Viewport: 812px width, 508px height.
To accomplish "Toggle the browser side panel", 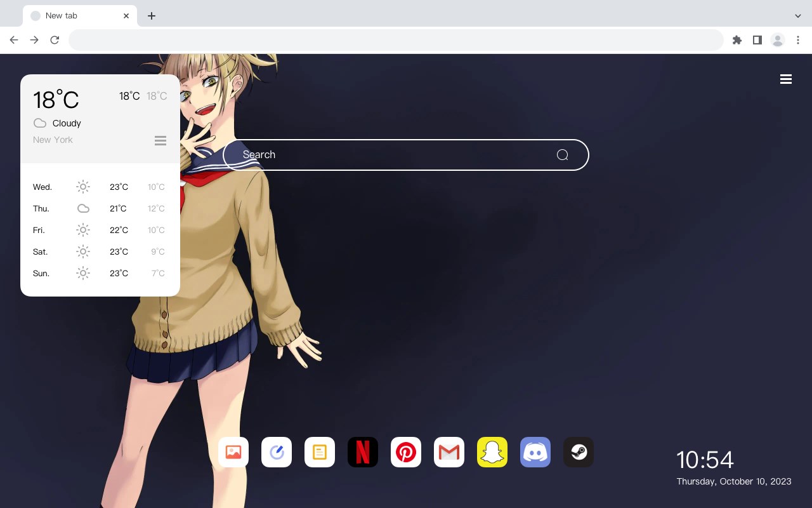I will tap(757, 40).
